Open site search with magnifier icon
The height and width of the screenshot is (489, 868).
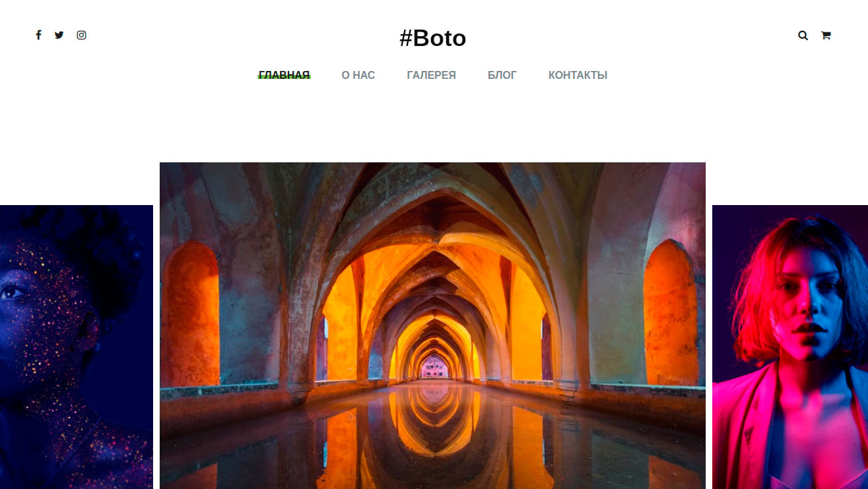pyautogui.click(x=803, y=35)
